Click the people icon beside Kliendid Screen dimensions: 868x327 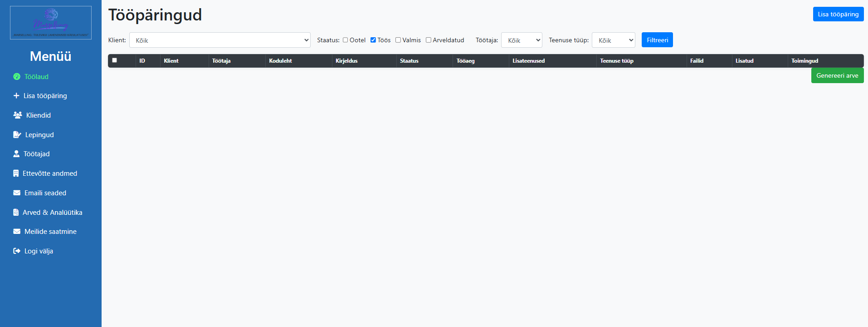click(x=18, y=115)
